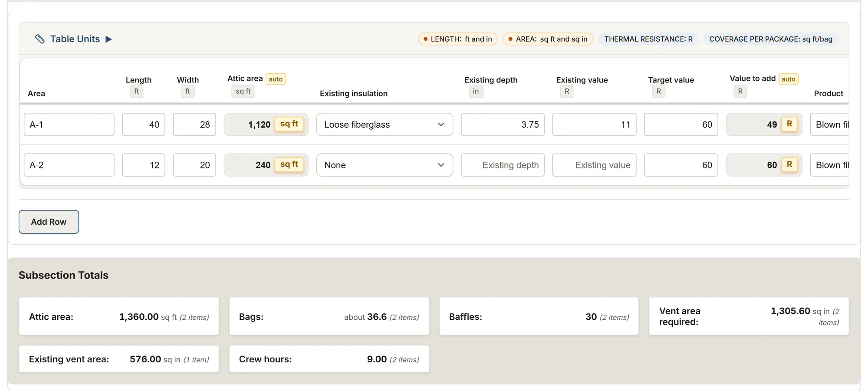The height and width of the screenshot is (391, 868).
Task: Open the A-2 Product field Blown
Action: coord(829,165)
